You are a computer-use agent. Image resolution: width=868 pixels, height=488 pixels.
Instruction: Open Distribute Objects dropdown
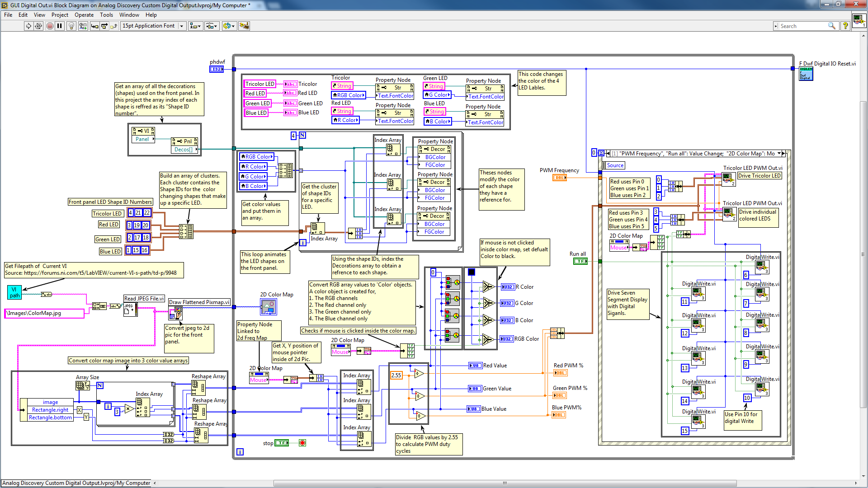[x=212, y=26]
